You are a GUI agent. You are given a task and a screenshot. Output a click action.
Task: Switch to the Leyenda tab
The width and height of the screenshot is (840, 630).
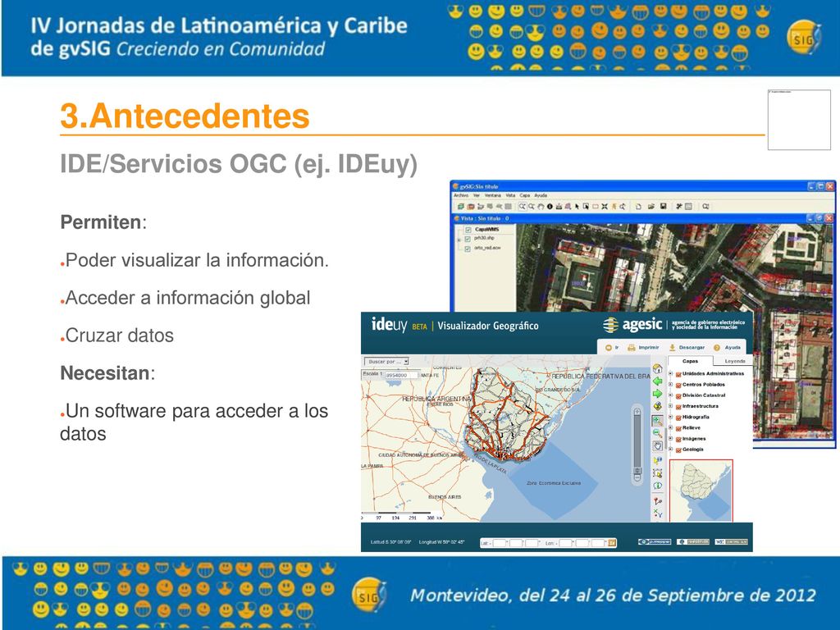coord(734,361)
